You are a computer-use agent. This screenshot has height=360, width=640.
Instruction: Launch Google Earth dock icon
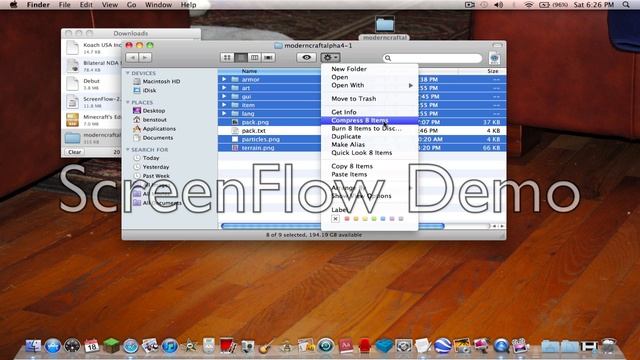(x=442, y=346)
